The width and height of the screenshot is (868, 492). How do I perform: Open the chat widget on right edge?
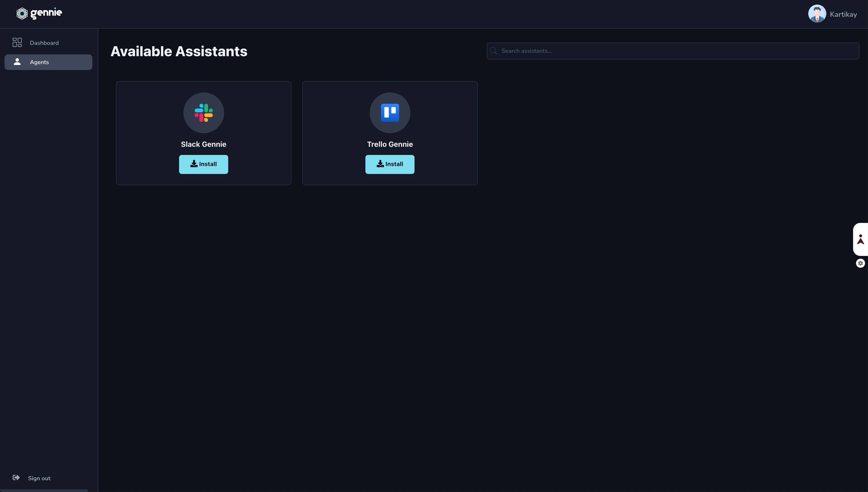(861, 240)
